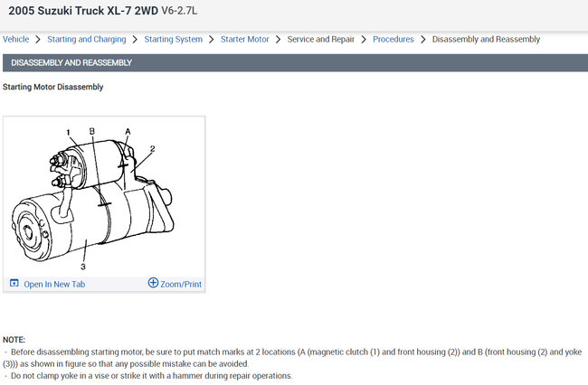The height and width of the screenshot is (385, 588).
Task: Click the Open In New Tab icon
Action: click(x=14, y=283)
